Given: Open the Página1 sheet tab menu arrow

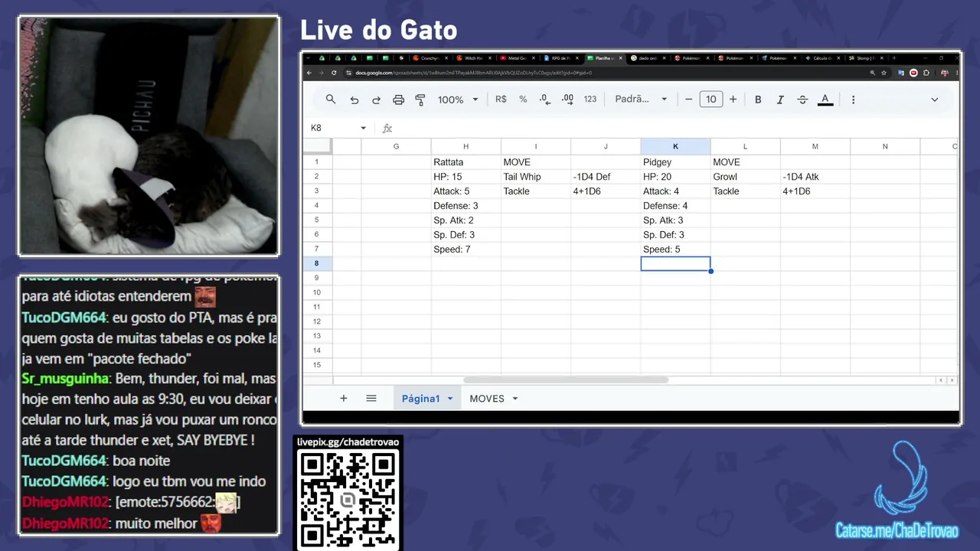Looking at the screenshot, I should (450, 399).
